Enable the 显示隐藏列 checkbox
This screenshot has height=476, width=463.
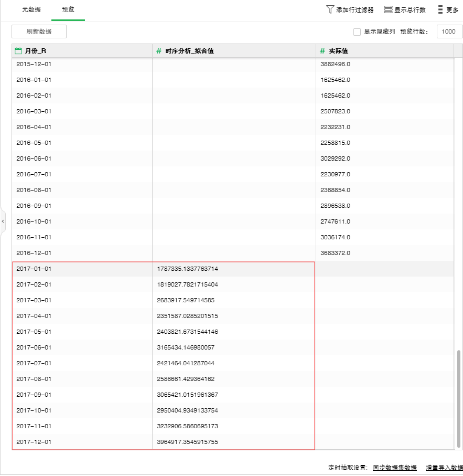pos(357,31)
